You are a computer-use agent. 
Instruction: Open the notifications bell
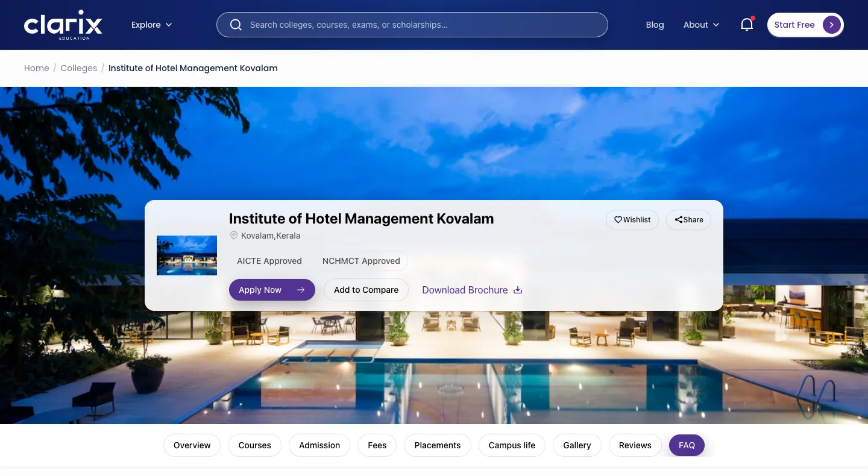747,25
